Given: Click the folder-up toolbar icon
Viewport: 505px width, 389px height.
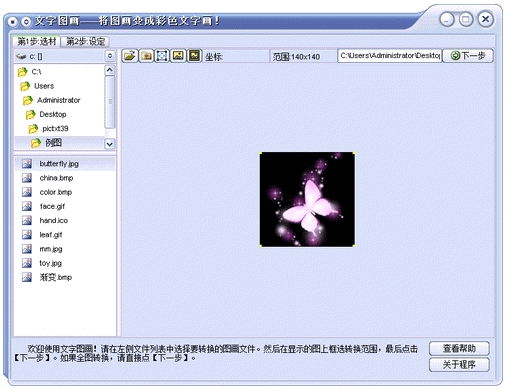Looking at the screenshot, I should point(146,56).
